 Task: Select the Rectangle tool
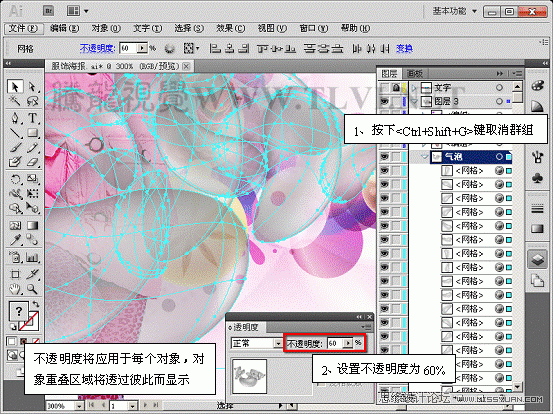pos(32,133)
